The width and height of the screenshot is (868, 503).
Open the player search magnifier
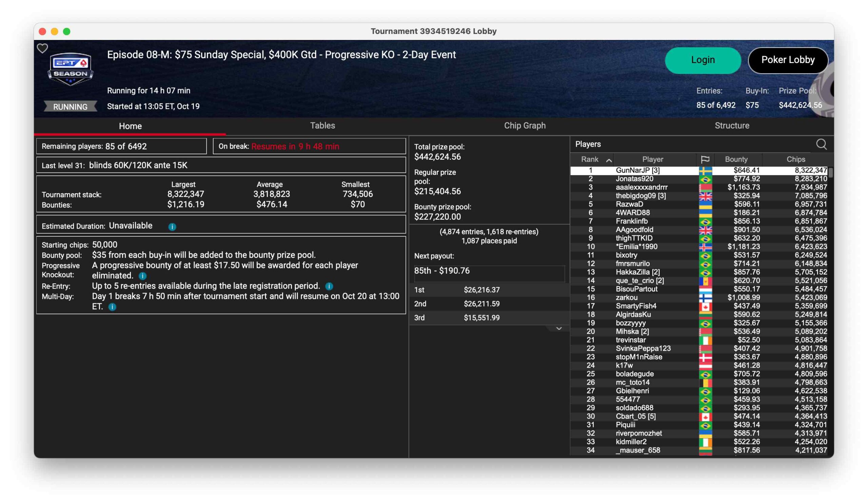click(821, 144)
